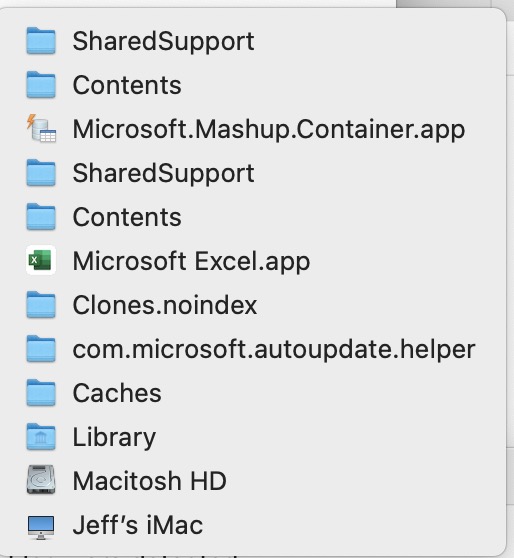
Task: Click the green Microsoft Excel app icon
Action: pyautogui.click(x=41, y=260)
